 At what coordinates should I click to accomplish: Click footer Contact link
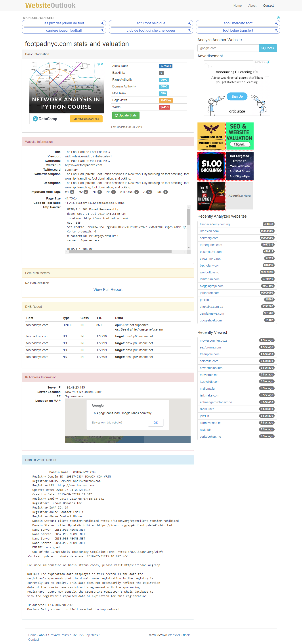33,640
